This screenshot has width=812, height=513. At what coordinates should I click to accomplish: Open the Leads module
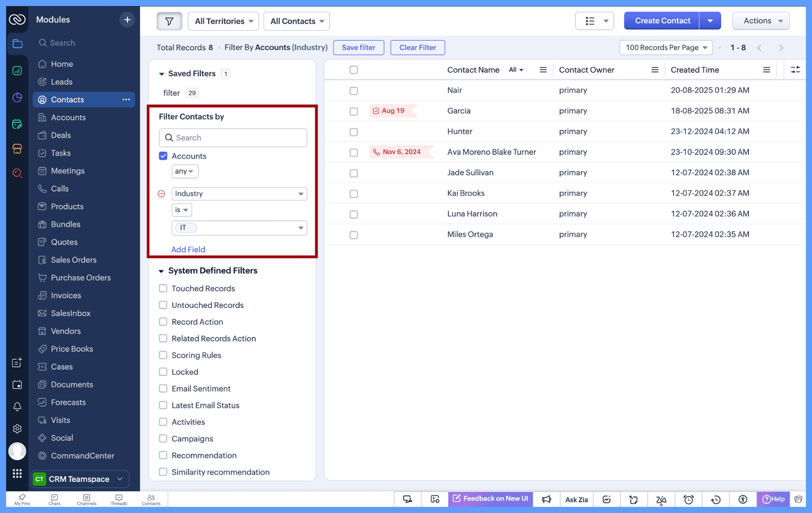click(x=61, y=82)
